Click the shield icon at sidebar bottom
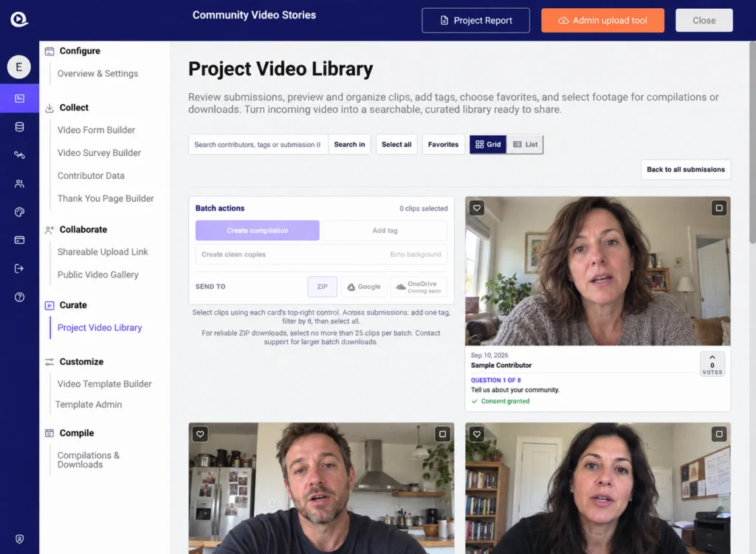The image size is (756, 554). click(x=19, y=538)
